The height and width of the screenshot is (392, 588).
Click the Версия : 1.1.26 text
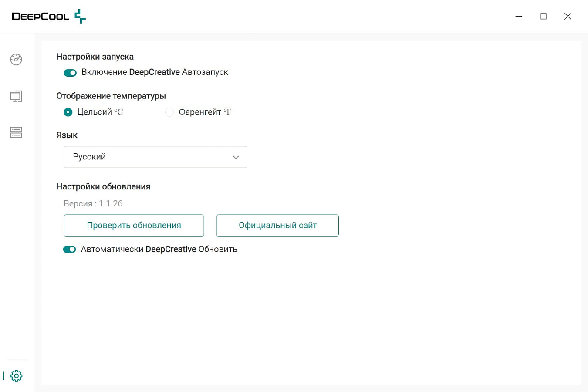coord(93,204)
